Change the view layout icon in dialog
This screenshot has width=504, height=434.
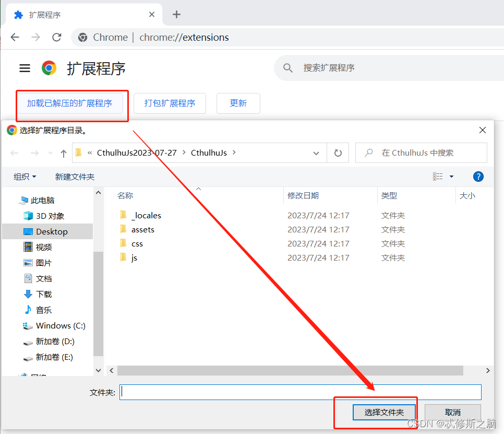(438, 177)
